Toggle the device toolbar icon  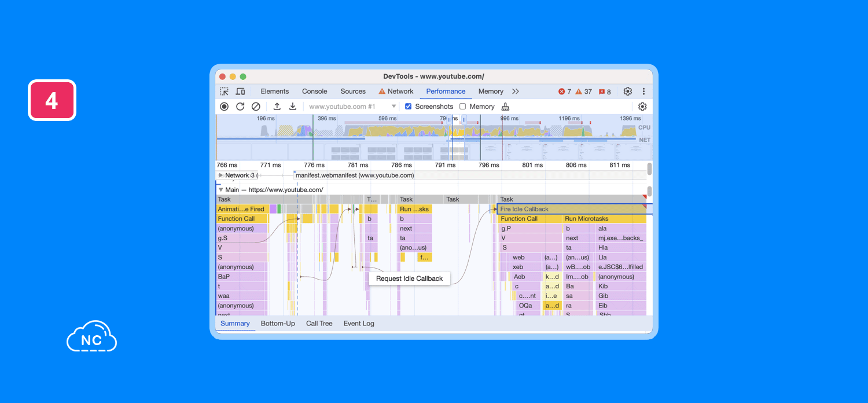[x=240, y=91]
